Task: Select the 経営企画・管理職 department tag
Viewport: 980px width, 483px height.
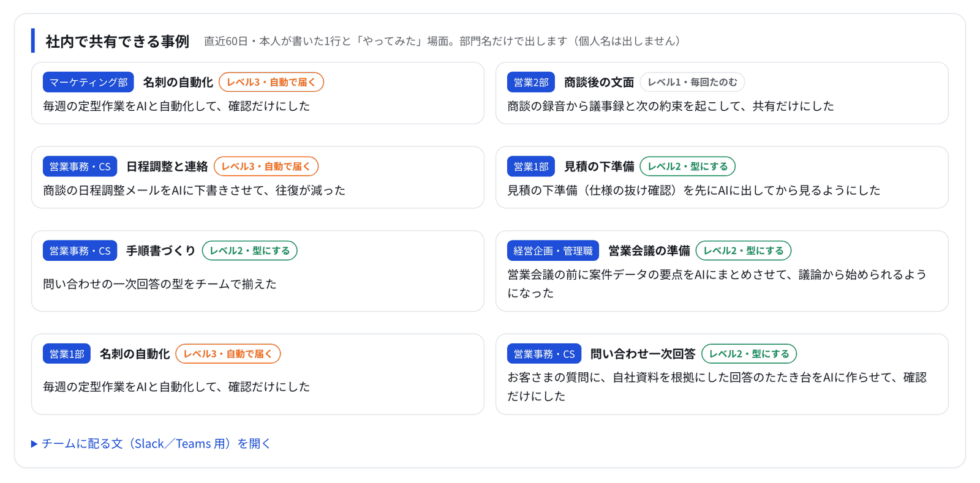Action: pyautogui.click(x=553, y=251)
